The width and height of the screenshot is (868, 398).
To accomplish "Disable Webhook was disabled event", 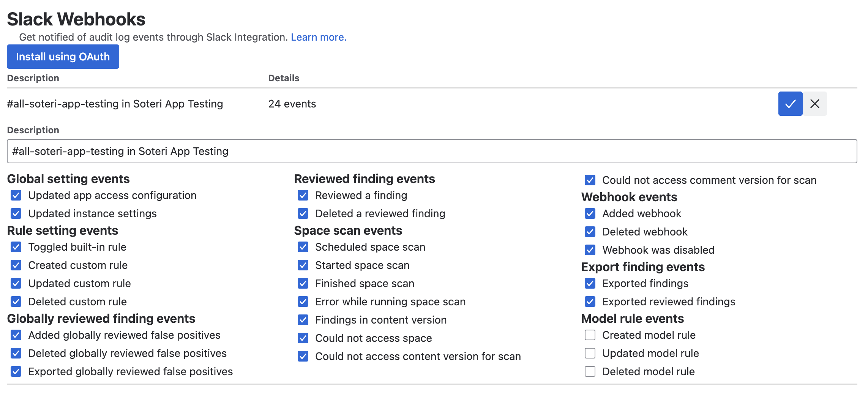I will (x=590, y=250).
